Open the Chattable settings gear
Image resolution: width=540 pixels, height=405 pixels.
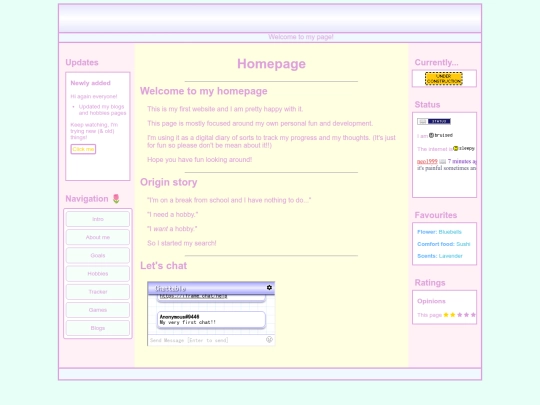point(269,288)
